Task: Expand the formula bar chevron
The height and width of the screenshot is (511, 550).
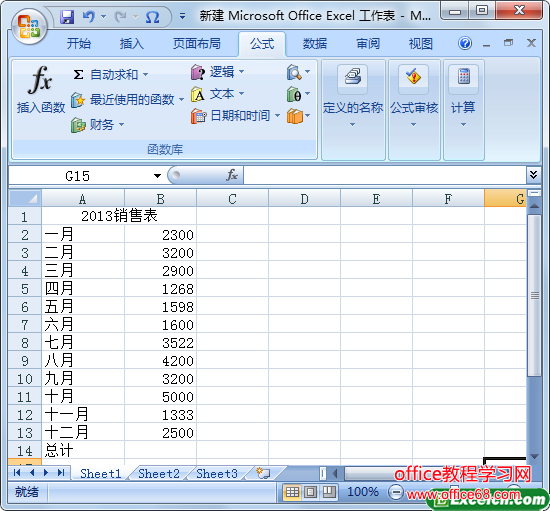Action: 534,174
